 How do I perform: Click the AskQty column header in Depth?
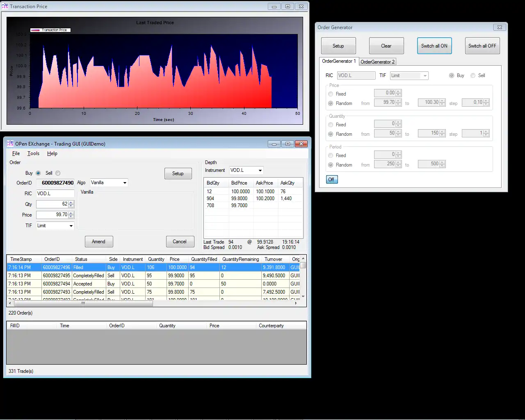point(290,183)
